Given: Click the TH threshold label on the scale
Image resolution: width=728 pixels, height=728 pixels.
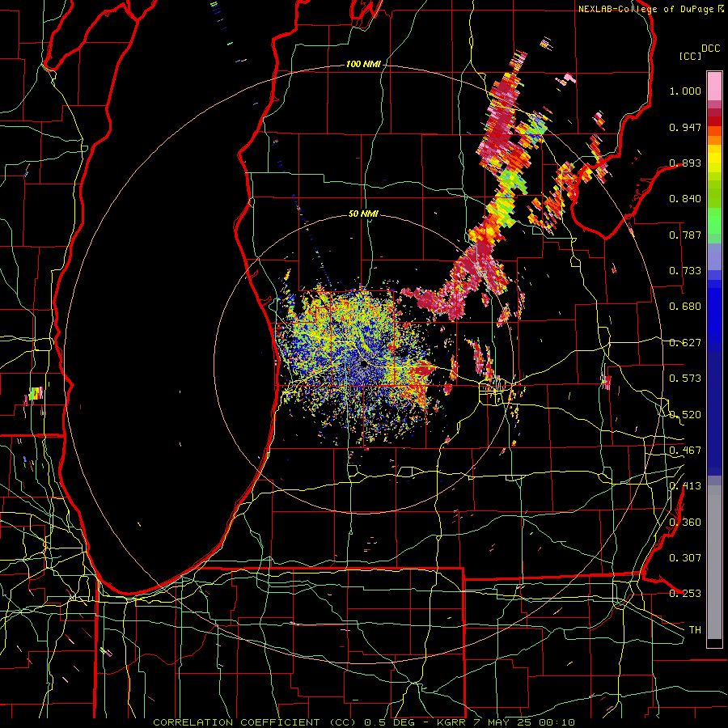Looking at the screenshot, I should click(695, 630).
